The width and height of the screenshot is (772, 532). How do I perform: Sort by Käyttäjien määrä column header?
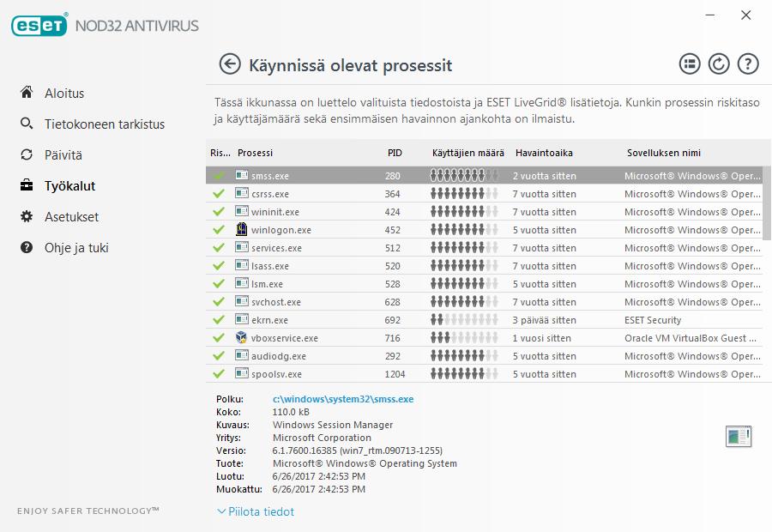[468, 153]
